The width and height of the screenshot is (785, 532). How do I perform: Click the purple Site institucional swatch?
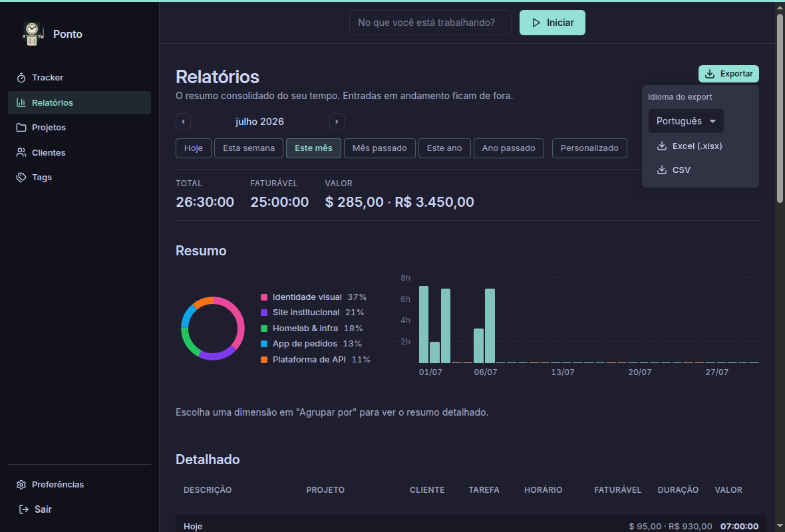264,313
